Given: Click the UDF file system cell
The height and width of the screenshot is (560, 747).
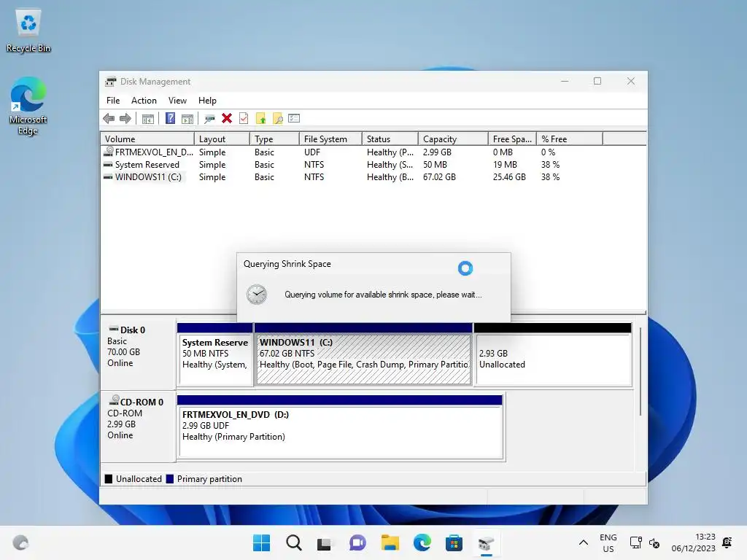Looking at the screenshot, I should (x=312, y=152).
